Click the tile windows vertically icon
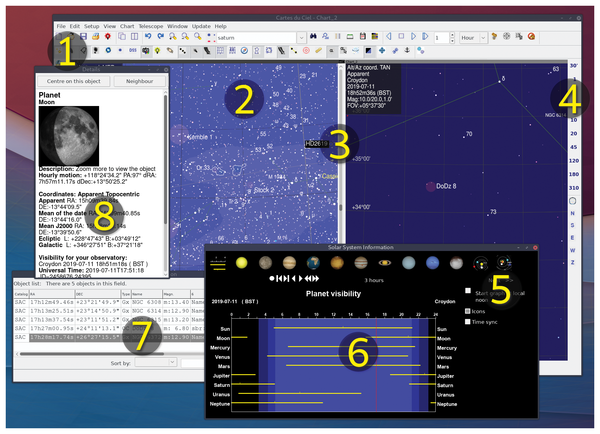Image resolution: width=600 pixels, height=434 pixels. point(134,36)
